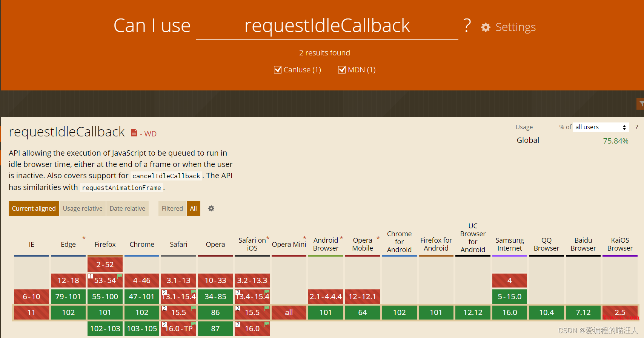Screen dimensions: 644x338
Task: Click note marker 1 on Firefox 53-54
Action: pyautogui.click(x=91, y=276)
